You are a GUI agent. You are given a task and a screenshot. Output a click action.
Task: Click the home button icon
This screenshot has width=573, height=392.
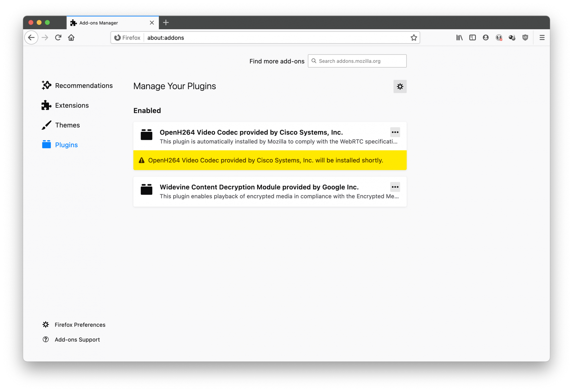(x=71, y=38)
